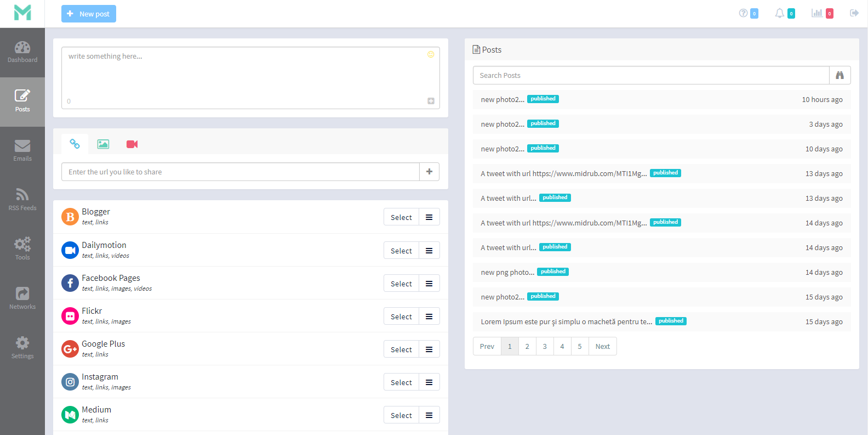Select the Facebook Pages network

point(401,284)
